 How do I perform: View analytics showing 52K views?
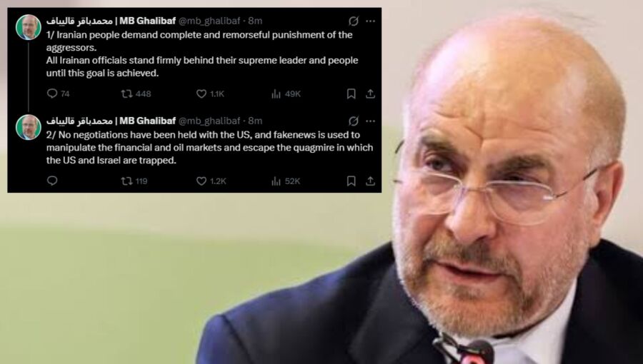tap(286, 181)
